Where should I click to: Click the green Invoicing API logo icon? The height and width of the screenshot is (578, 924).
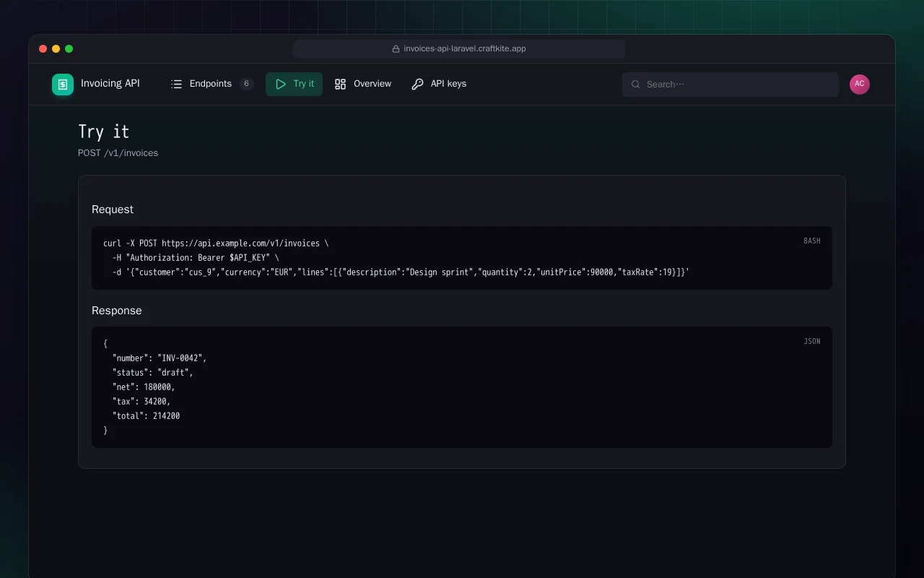(x=63, y=85)
